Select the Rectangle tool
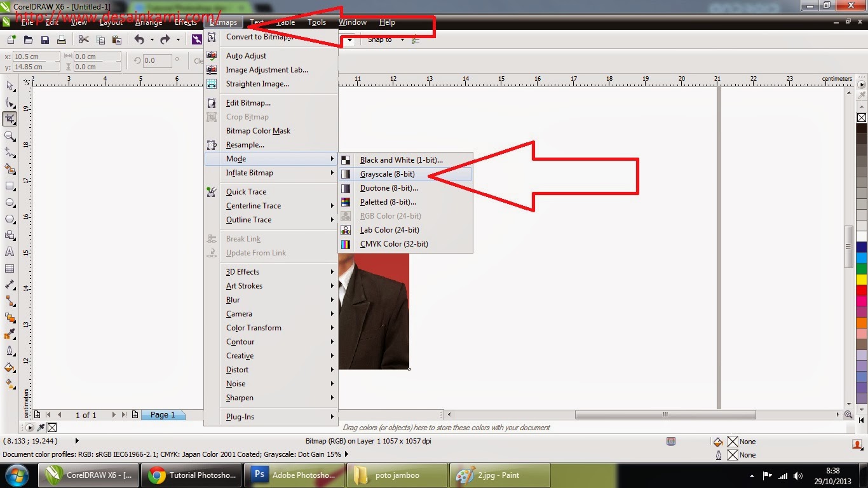868x488 pixels. coord(10,186)
